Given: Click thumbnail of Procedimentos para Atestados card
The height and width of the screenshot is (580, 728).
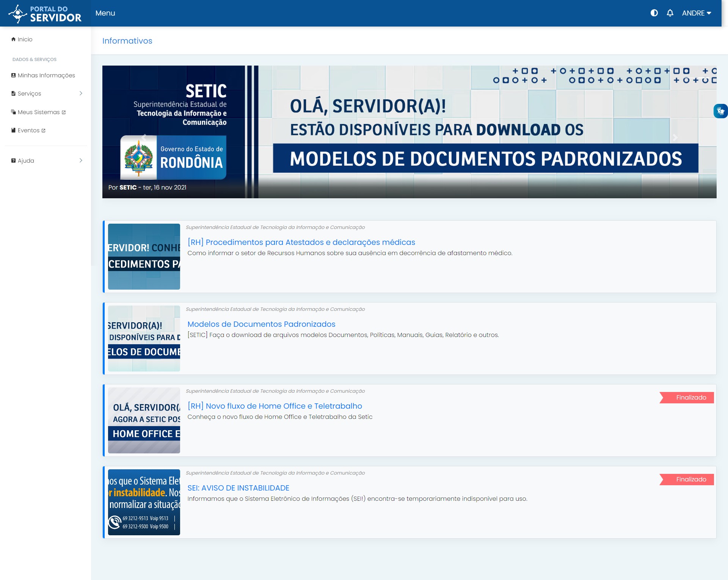Looking at the screenshot, I should (144, 257).
